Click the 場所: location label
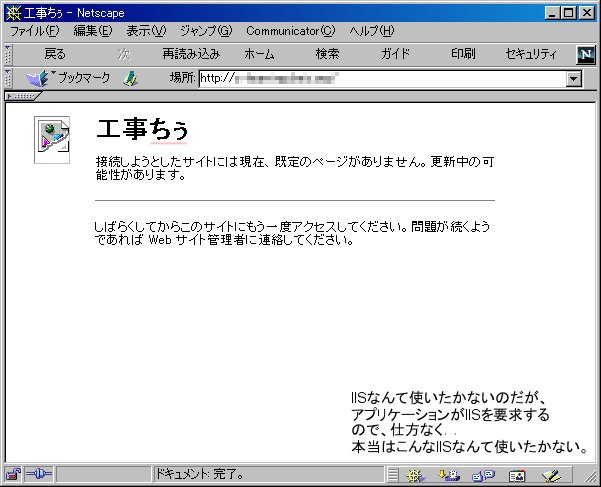Screen dimensions: 601x487 pyautogui.click(x=182, y=78)
